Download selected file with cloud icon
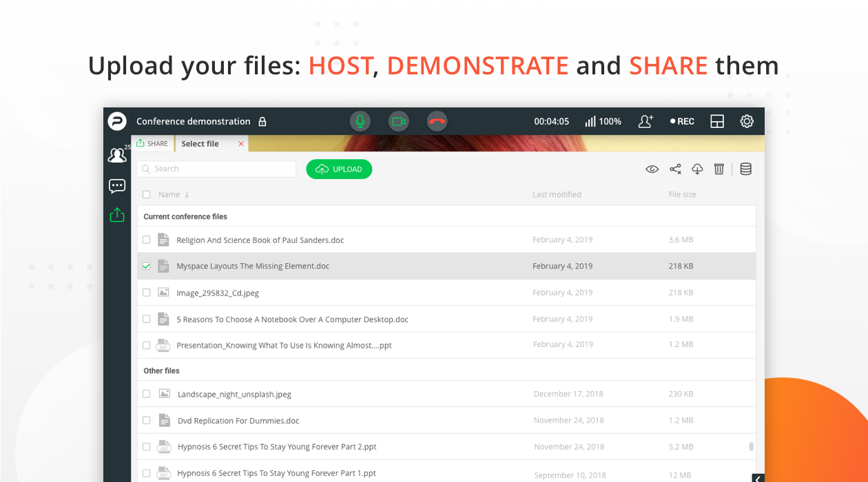 tap(697, 169)
